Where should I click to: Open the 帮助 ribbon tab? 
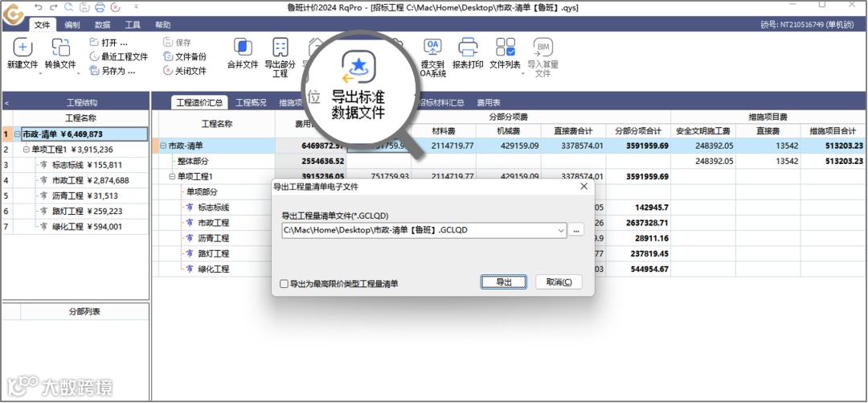point(162,25)
